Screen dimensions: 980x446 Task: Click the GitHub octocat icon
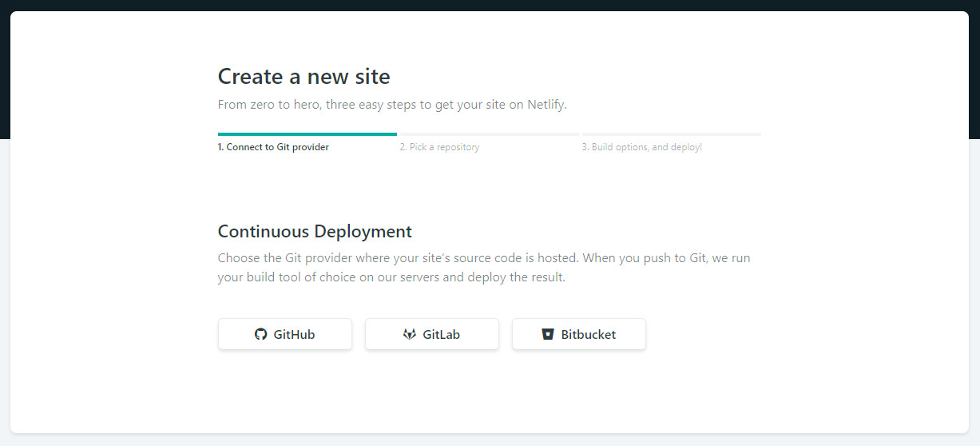click(x=260, y=334)
